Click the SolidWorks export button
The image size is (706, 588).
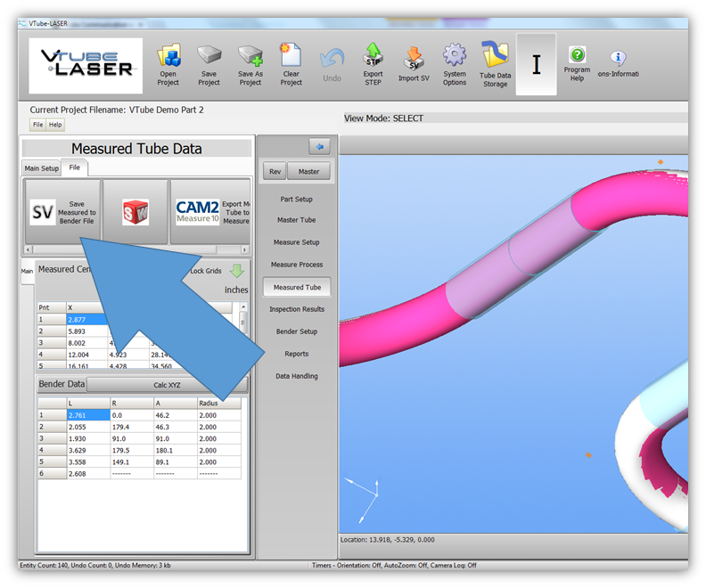[x=135, y=212]
